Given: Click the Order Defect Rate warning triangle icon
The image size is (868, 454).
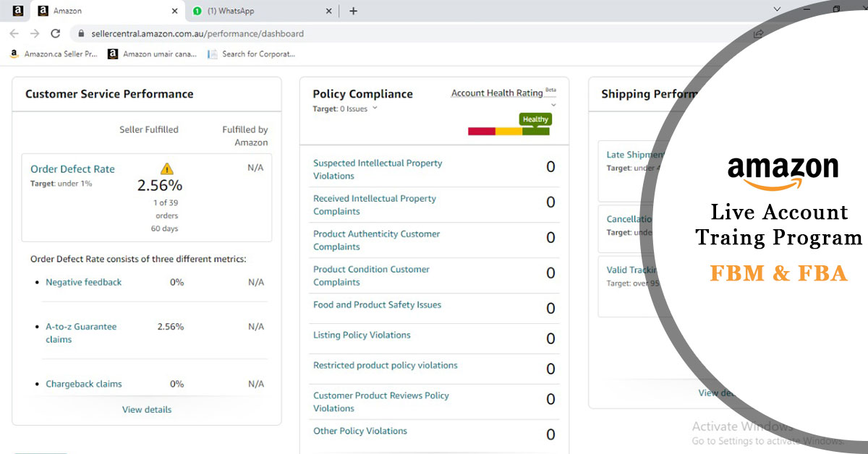Looking at the screenshot, I should pyautogui.click(x=167, y=169).
